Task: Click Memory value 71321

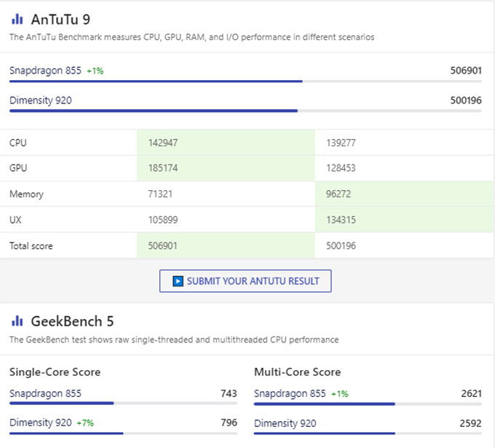Action: pyautogui.click(x=160, y=194)
